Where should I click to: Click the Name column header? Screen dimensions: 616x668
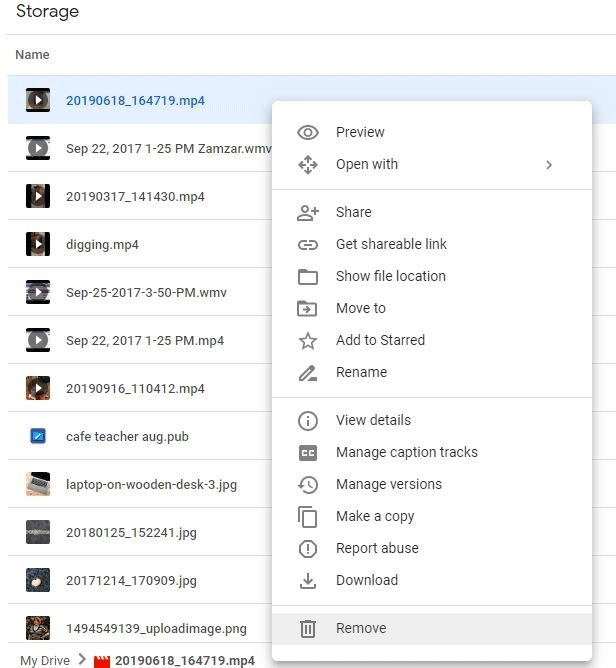point(32,55)
